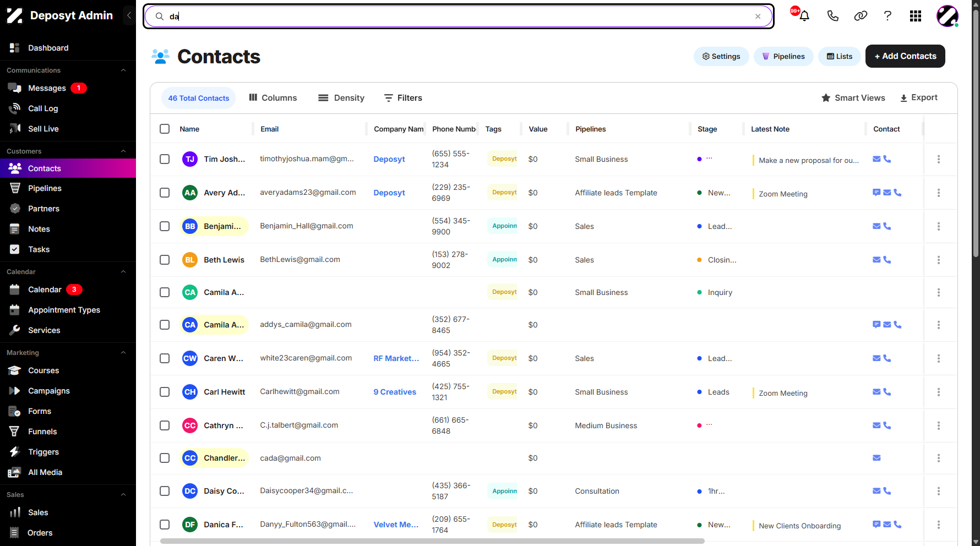Click the horizontal table scrollbar

tap(432, 541)
